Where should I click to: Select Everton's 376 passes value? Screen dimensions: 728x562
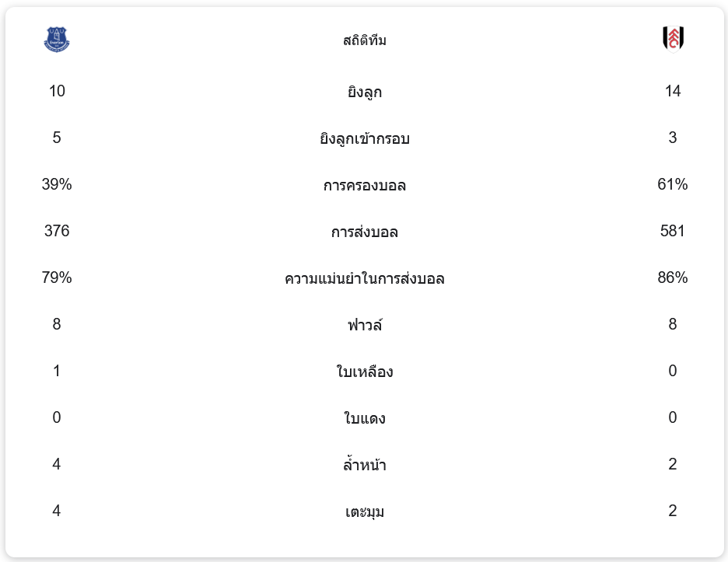[x=57, y=231]
